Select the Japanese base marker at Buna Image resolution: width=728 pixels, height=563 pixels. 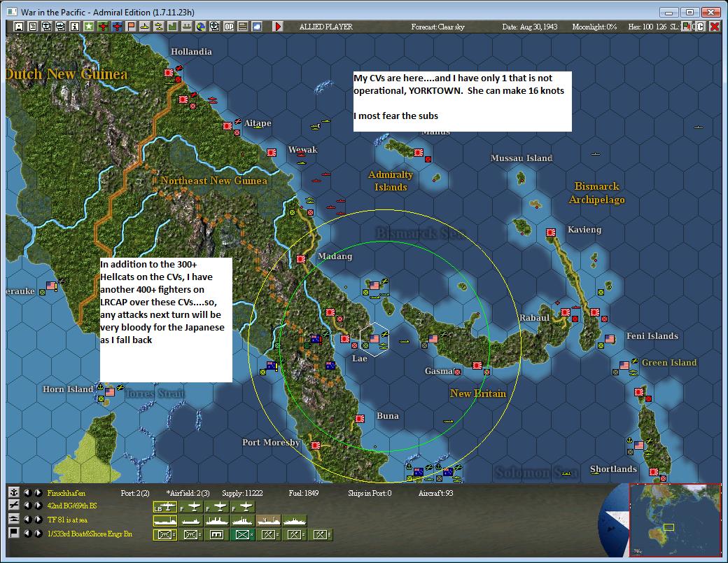359,418
